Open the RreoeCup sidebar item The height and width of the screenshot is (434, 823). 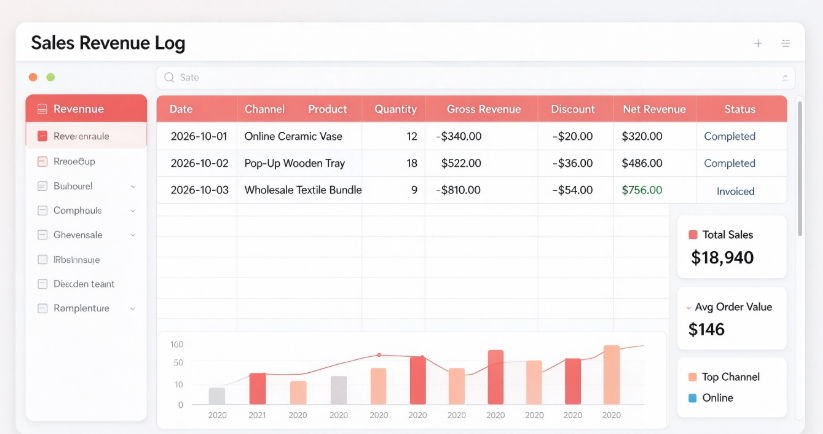86,162
